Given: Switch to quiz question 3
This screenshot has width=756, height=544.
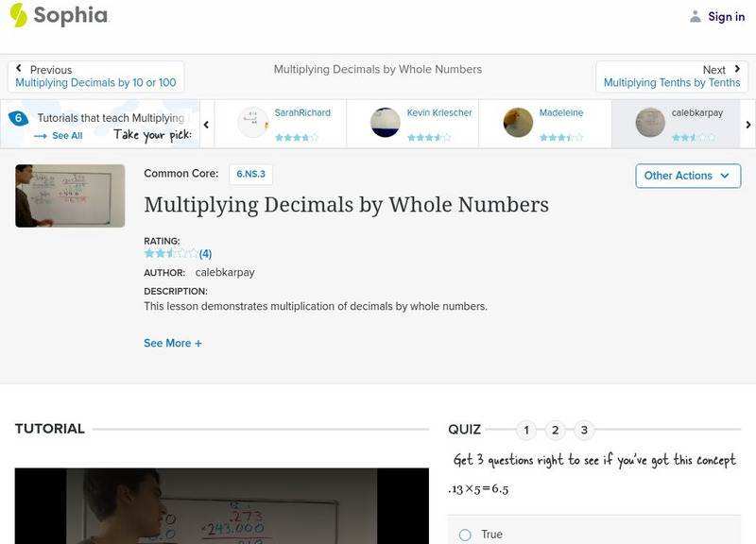Looking at the screenshot, I should point(584,429).
